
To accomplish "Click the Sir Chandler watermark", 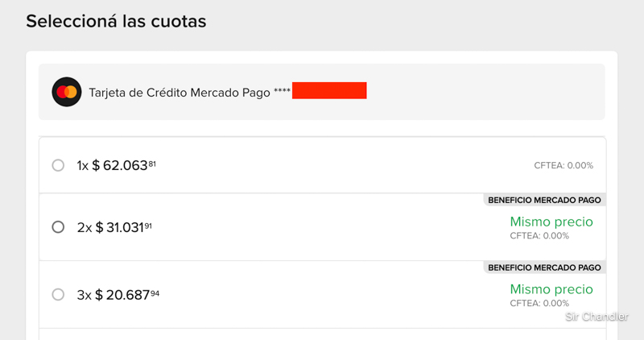I will point(597,317).
